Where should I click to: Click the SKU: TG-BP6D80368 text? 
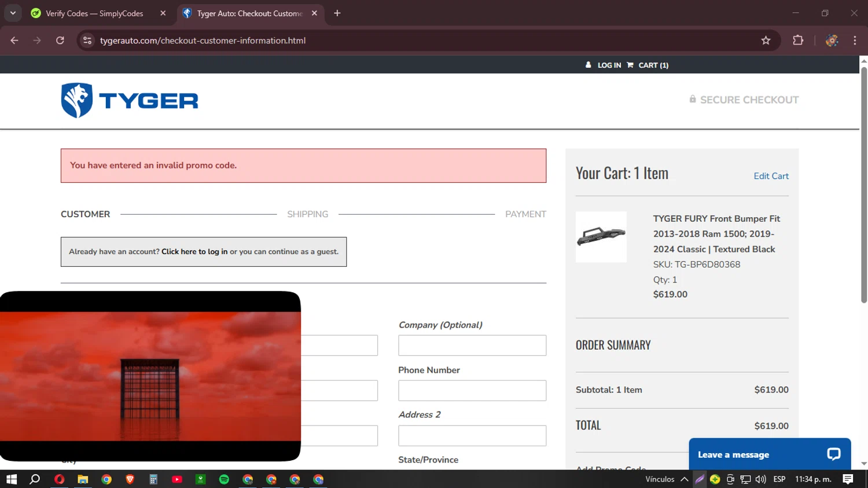point(697,265)
